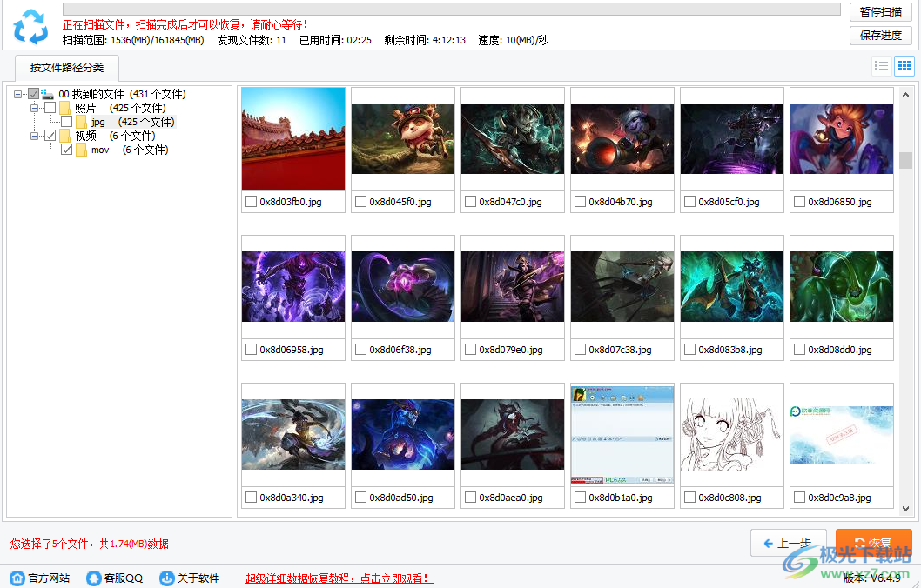Open the green thumbnail above 0x8d08dd0.jpg
Screen dimensions: 921x588
(842, 287)
